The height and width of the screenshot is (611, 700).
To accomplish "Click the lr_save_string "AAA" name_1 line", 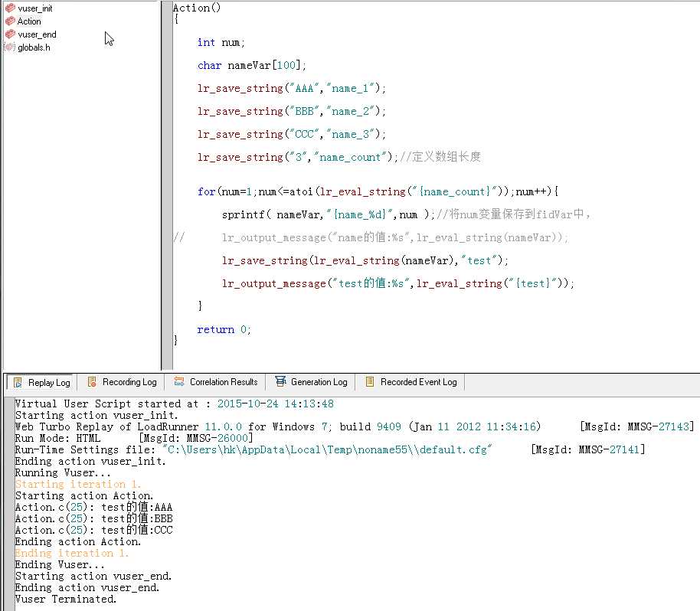I will pyautogui.click(x=292, y=88).
